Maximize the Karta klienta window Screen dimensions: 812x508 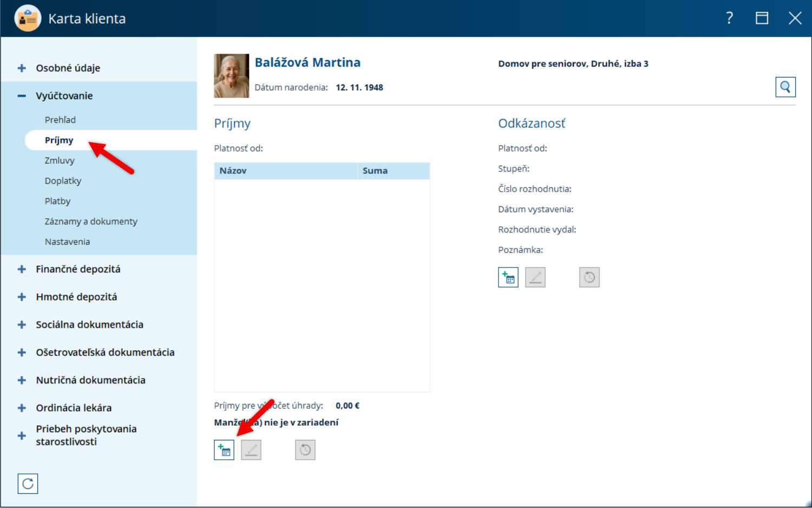pos(762,18)
